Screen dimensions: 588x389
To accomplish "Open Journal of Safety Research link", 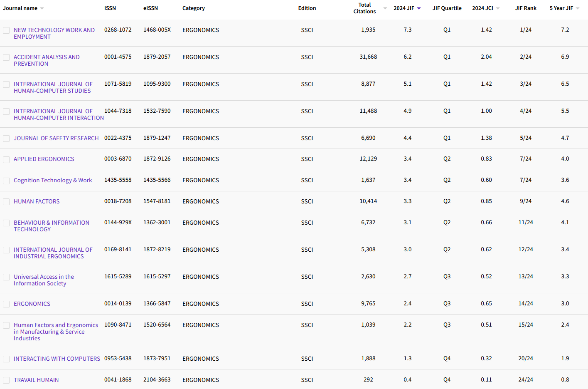I will (56, 138).
